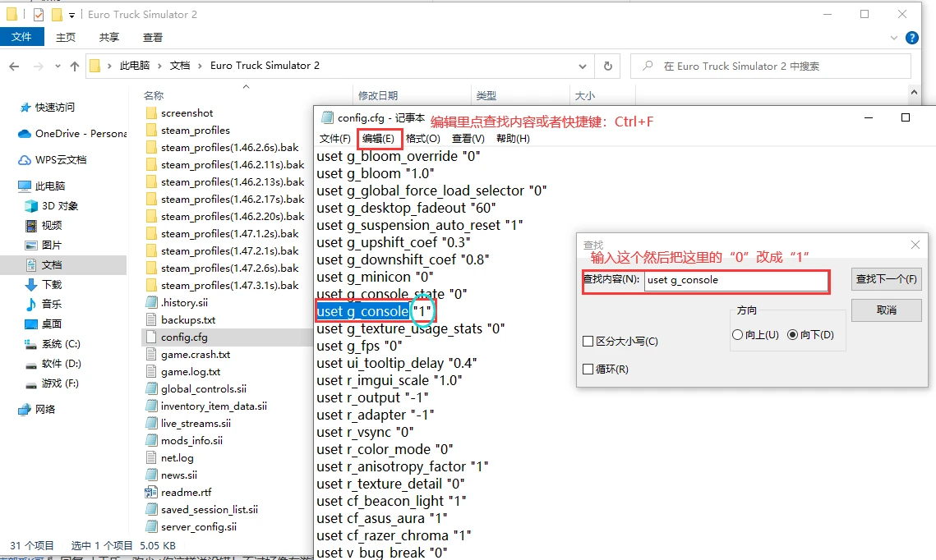Select 文档 in the navigation pane
This screenshot has width=936, height=560.
44,264
